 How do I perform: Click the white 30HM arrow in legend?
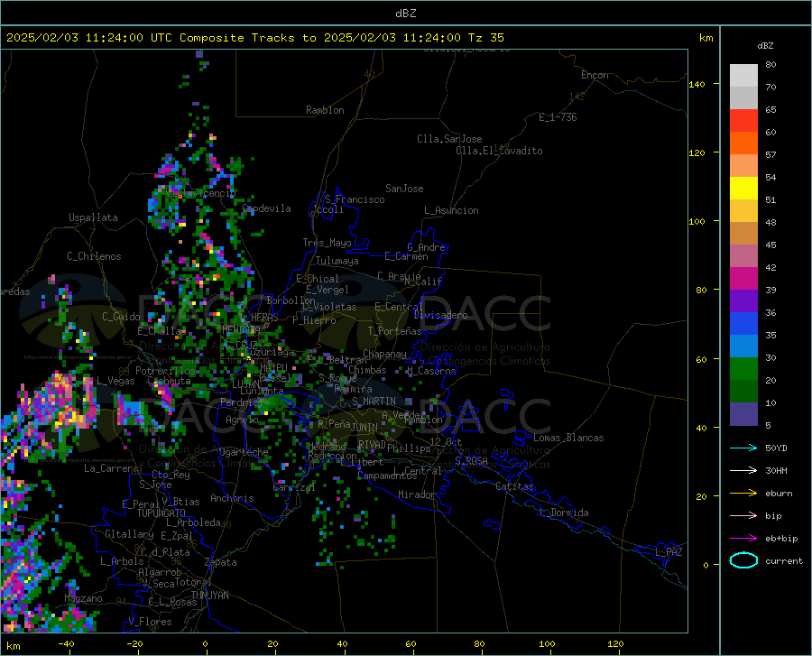743,470
